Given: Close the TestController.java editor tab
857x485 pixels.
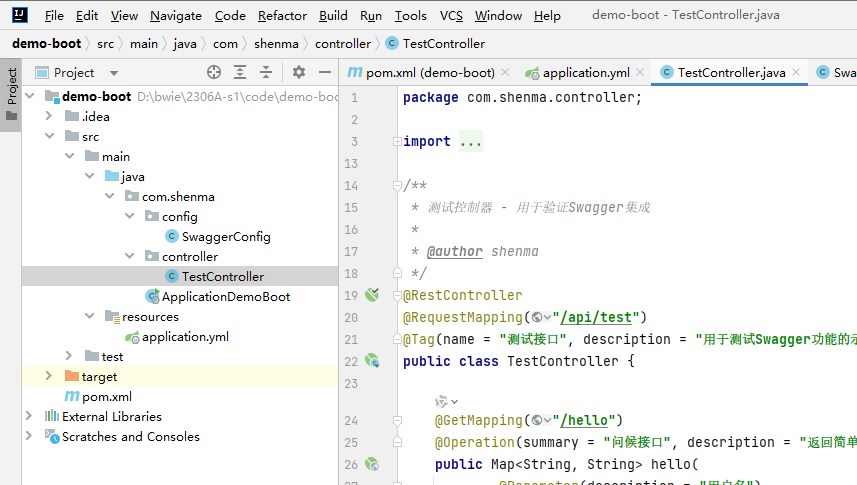Looking at the screenshot, I should tap(796, 73).
